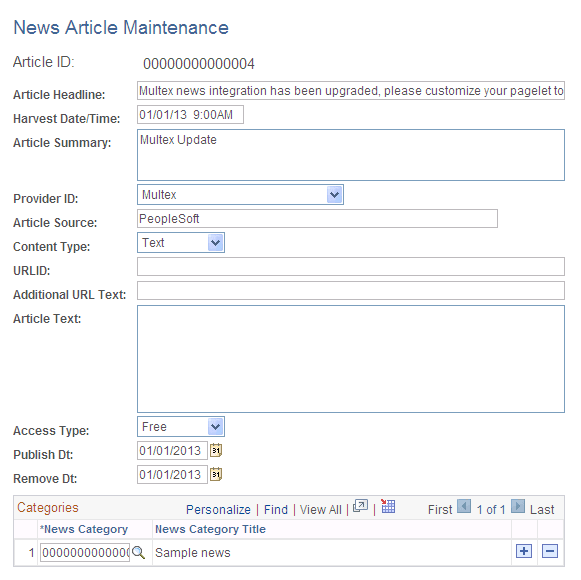Viewport: 581px width, 580px height.
Task: Delete the Sample news category row
Action: [550, 551]
